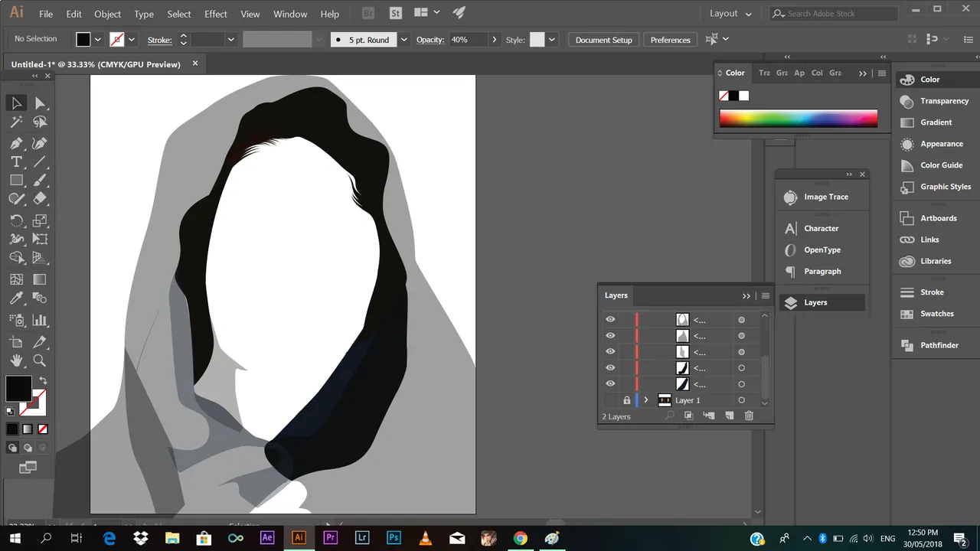The image size is (980, 551).
Task: Click the Delete Selection trash icon in Layers
Action: coord(749,416)
